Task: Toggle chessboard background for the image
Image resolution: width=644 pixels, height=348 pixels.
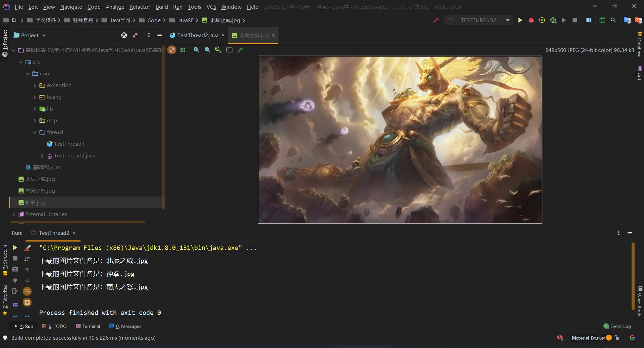Action: [172, 50]
